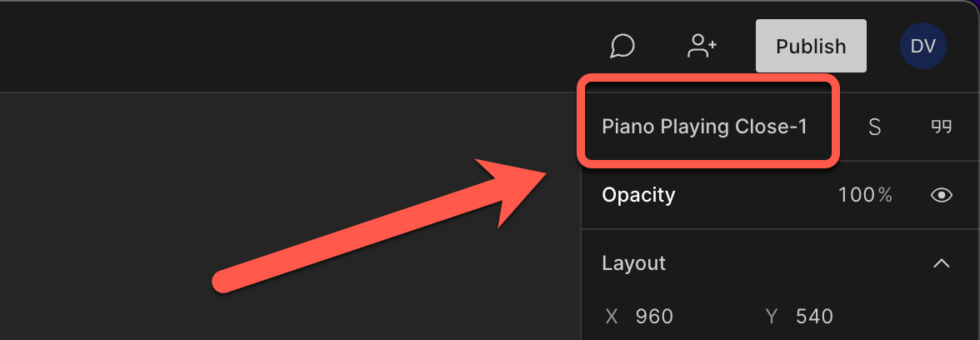The image size is (980, 340).
Task: Collapse the Layout section using the chevron
Action: 942,263
